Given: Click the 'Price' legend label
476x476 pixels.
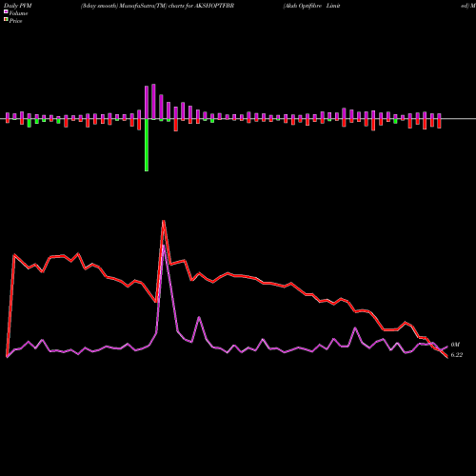Looking at the screenshot, I should [x=15, y=21].
